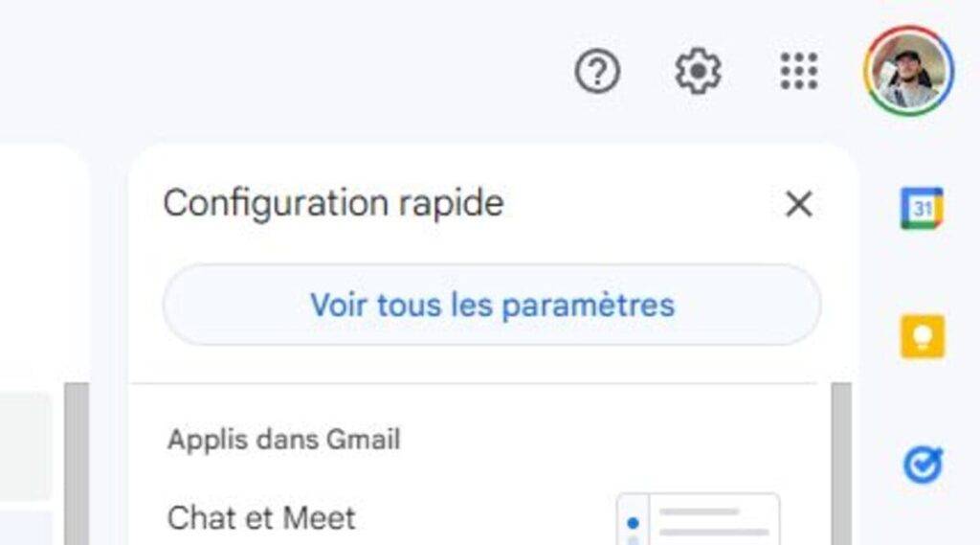Open Google Calendar in the side panel

(x=922, y=208)
